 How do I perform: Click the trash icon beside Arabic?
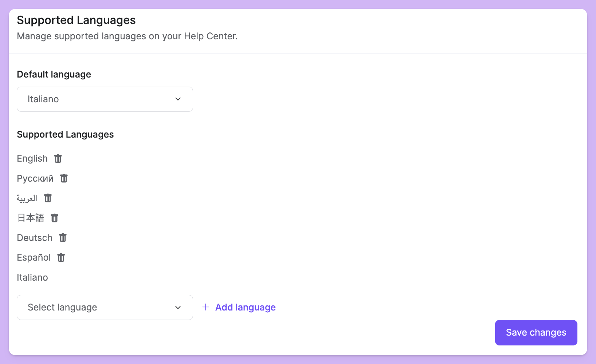point(48,198)
